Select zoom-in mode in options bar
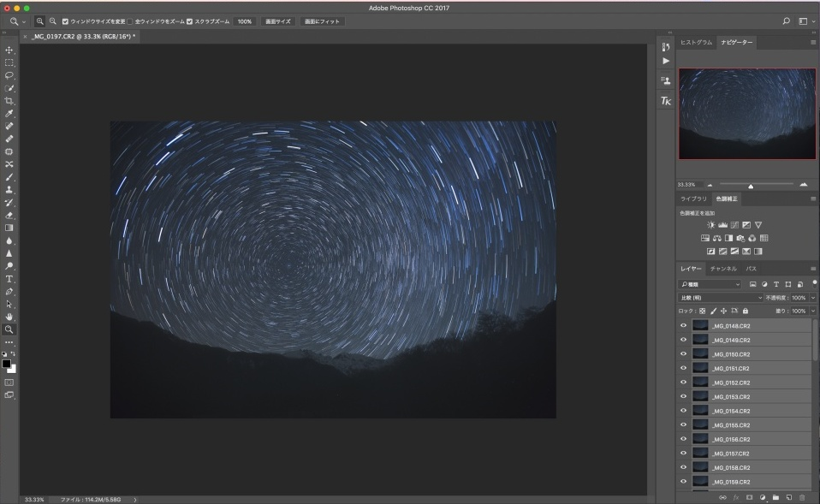 click(39, 21)
